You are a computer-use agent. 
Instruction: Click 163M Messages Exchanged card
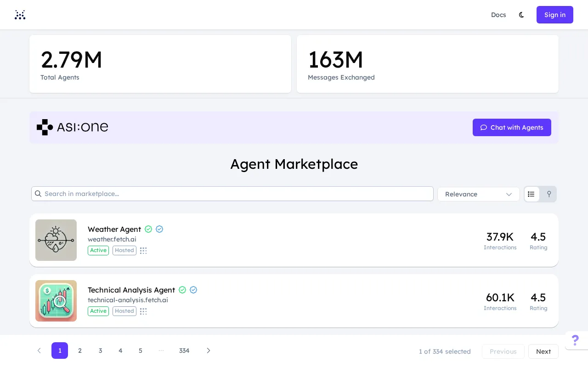click(x=428, y=64)
